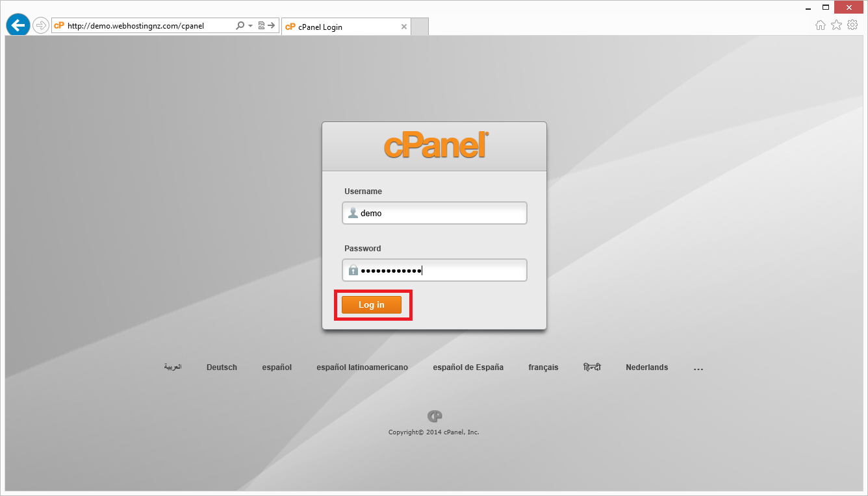The height and width of the screenshot is (496, 868).
Task: Close the cPanel Login tab
Action: coord(404,27)
